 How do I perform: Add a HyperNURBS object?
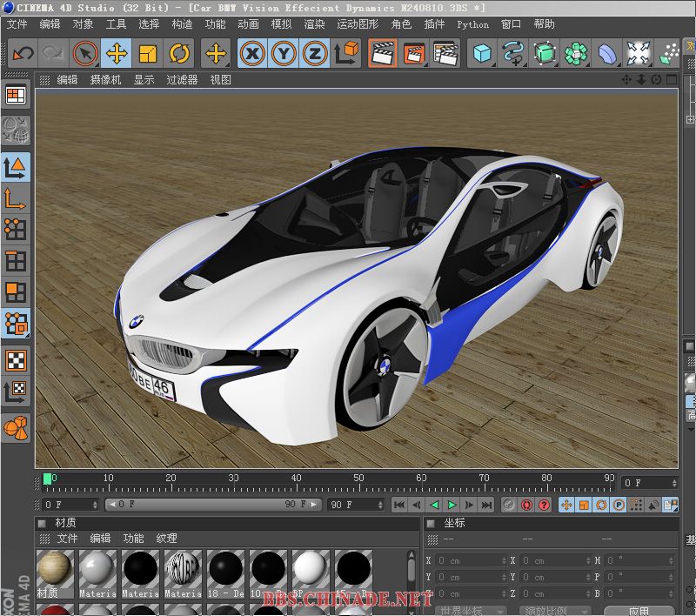click(545, 54)
